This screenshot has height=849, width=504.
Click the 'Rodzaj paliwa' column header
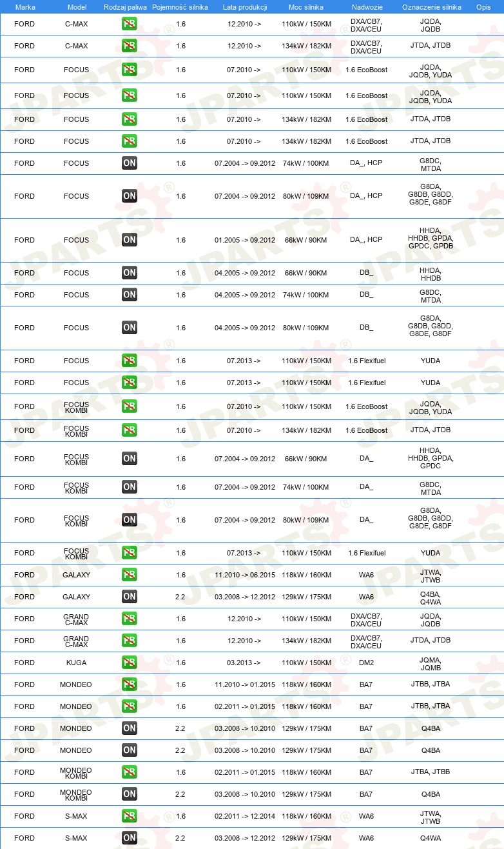tap(125, 7)
